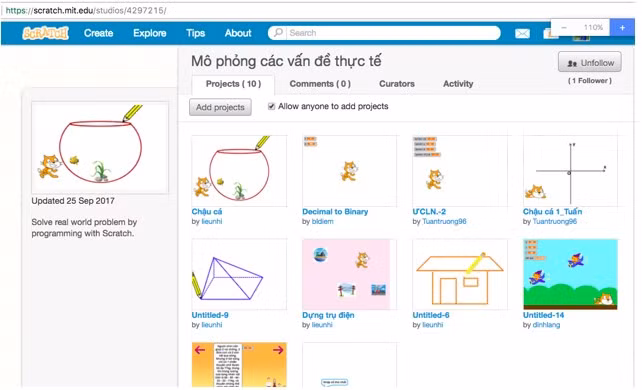
Task: Click the zoom out minus button
Action: [x=564, y=27]
